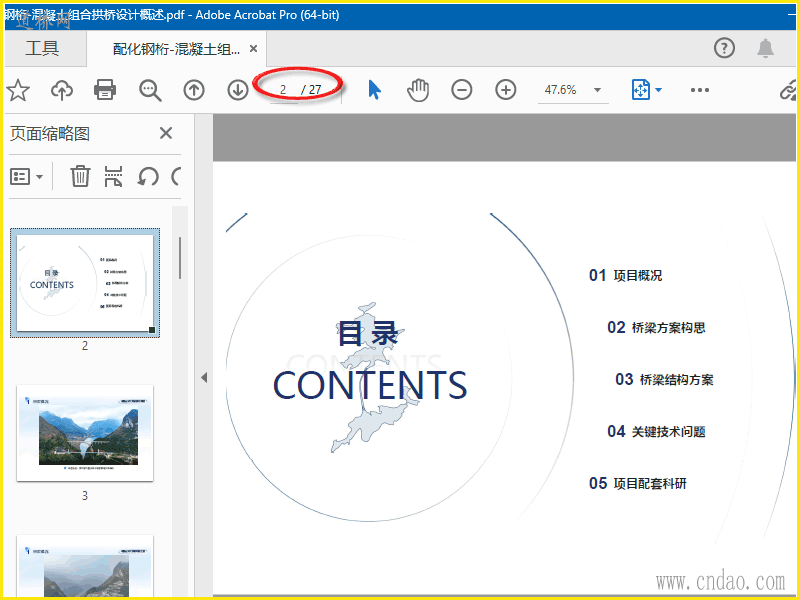This screenshot has height=600, width=800.
Task: Select the page 2 thumbnail
Action: point(85,283)
